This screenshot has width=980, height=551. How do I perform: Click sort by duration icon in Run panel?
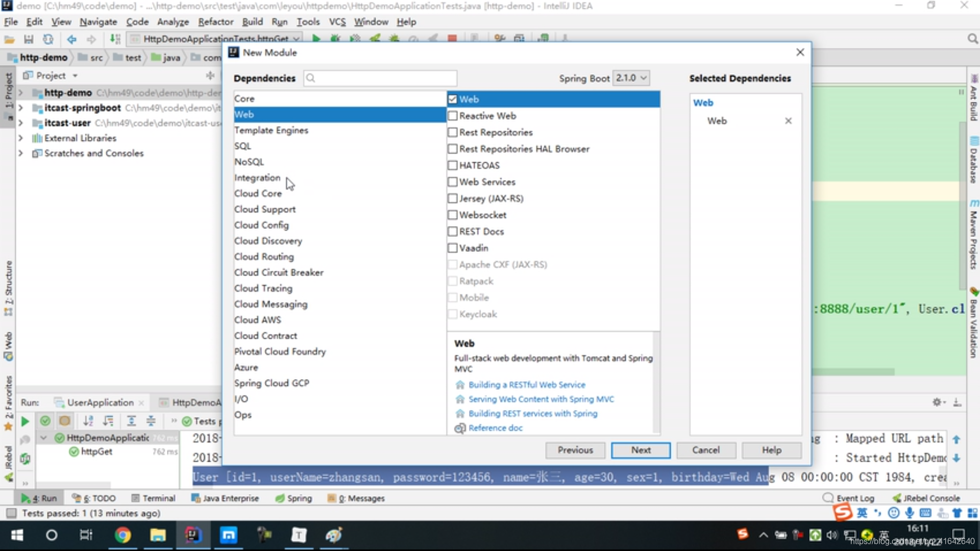pyautogui.click(x=108, y=421)
